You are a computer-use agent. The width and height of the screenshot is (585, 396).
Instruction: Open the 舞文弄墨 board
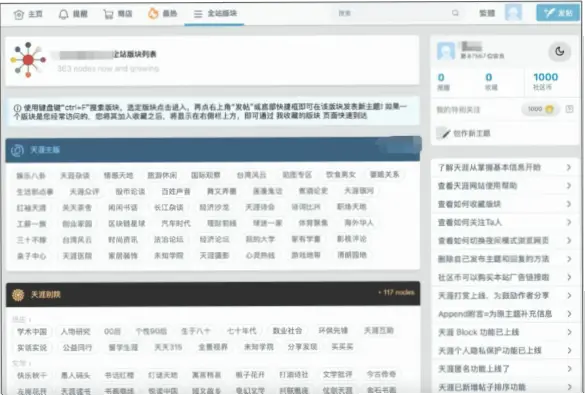click(x=222, y=191)
